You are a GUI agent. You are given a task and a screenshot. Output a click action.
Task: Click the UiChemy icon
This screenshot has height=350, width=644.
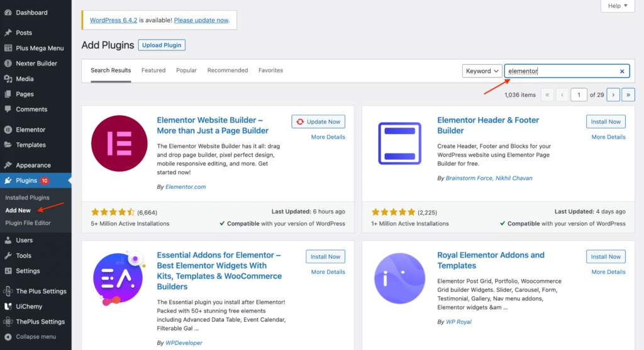click(x=8, y=307)
